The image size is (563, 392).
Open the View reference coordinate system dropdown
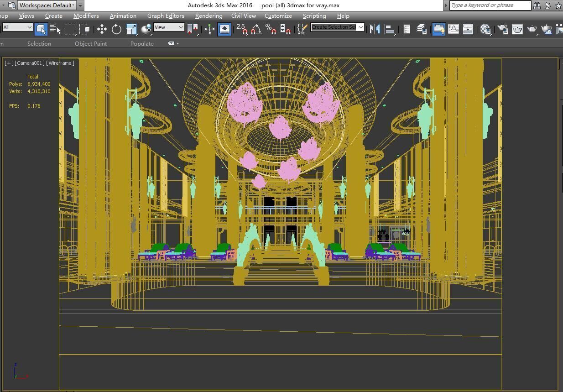[169, 27]
